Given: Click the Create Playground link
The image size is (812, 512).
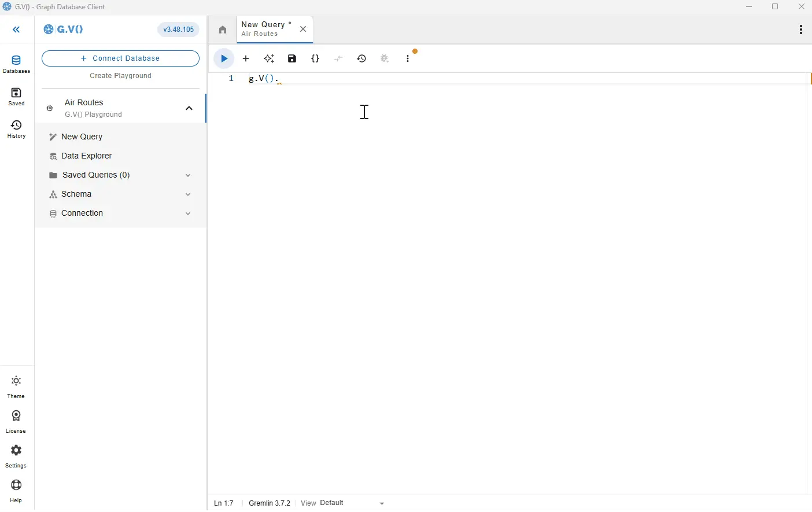Looking at the screenshot, I should point(120,76).
